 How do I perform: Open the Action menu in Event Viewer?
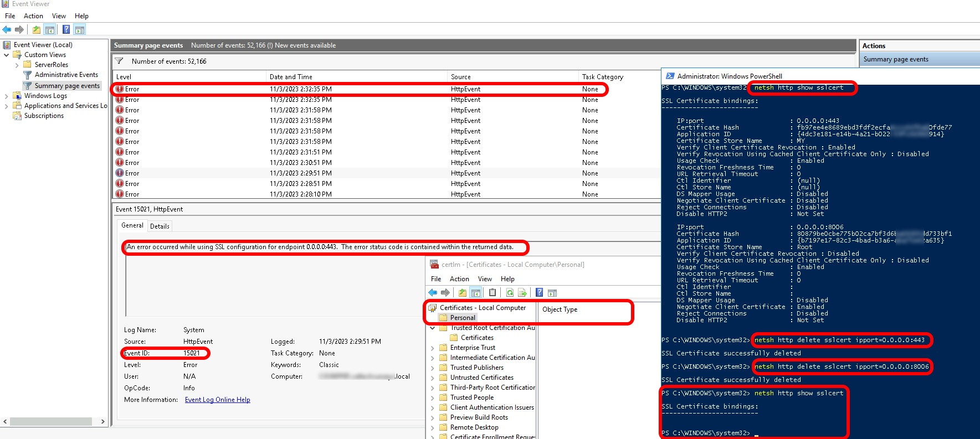click(x=33, y=16)
